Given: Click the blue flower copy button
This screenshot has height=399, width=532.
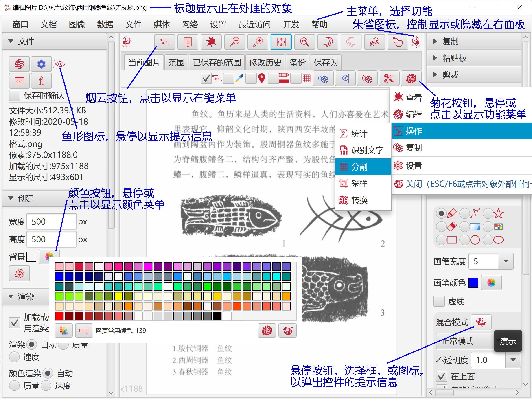Looking at the screenshot, I should [x=323, y=78].
